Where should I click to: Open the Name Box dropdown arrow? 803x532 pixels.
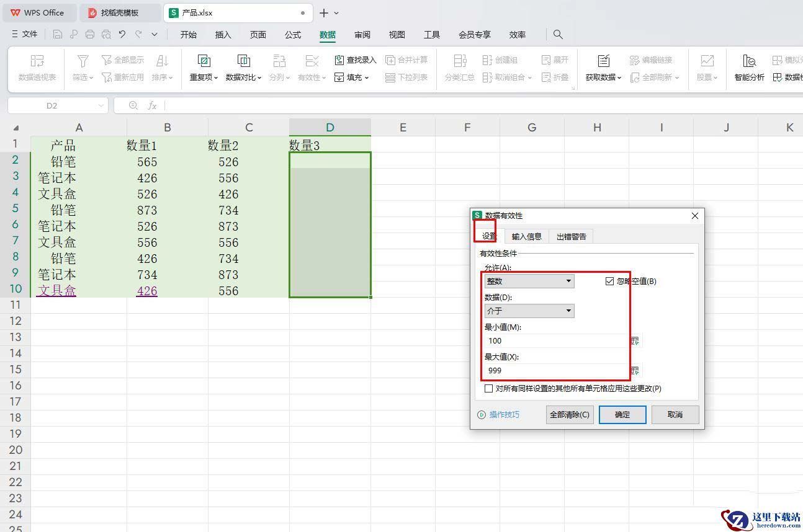[x=102, y=106]
